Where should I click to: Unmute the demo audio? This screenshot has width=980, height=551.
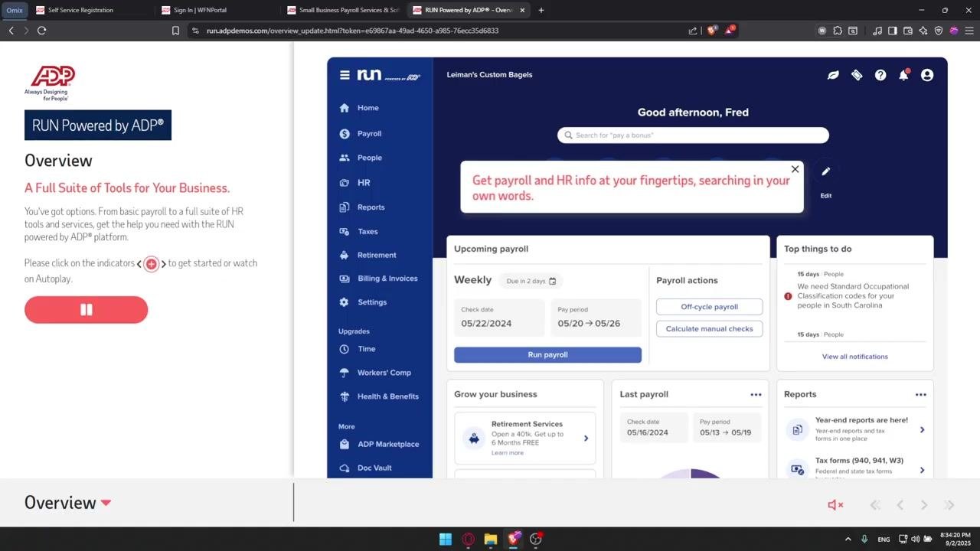point(835,505)
